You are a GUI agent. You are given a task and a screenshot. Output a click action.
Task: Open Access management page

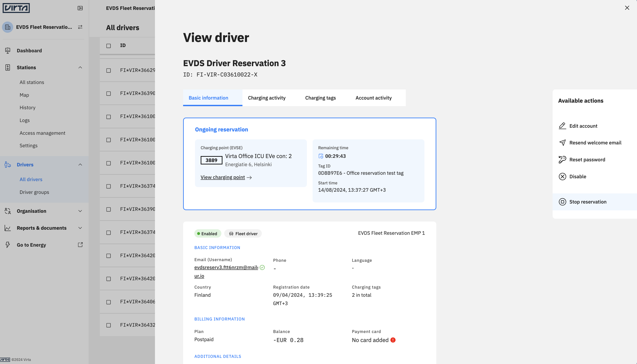click(x=42, y=133)
